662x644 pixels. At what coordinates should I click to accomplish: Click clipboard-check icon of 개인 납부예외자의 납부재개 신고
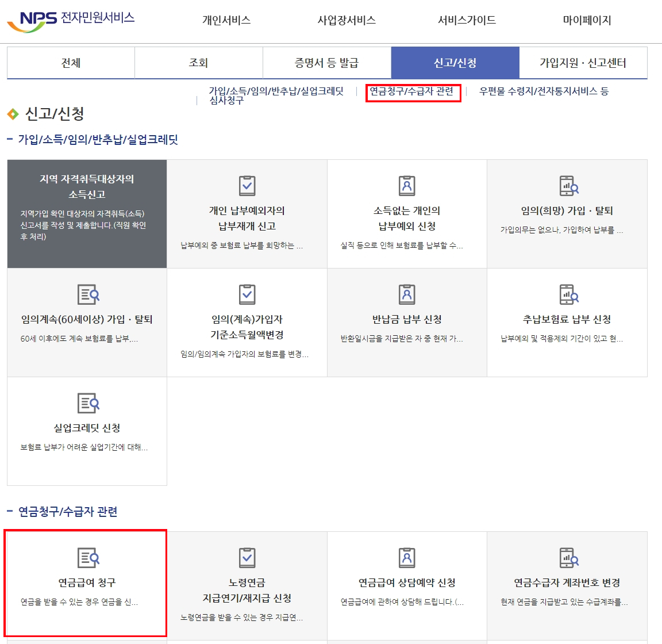point(247,186)
